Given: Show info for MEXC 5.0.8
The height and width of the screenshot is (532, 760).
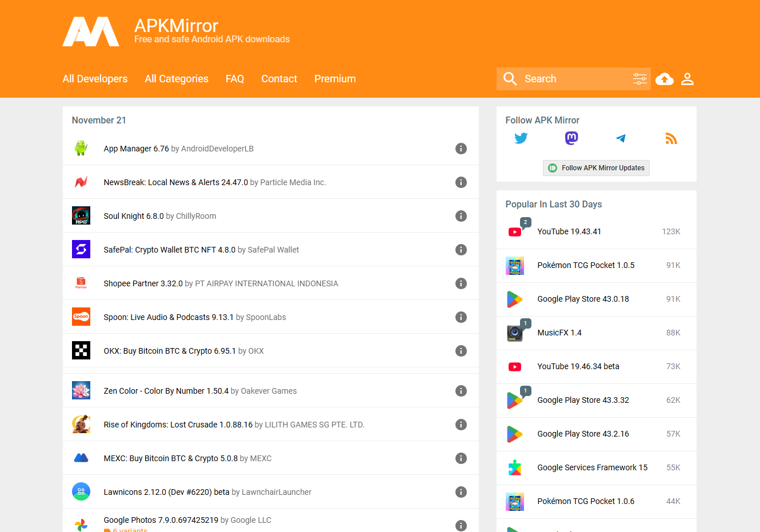Looking at the screenshot, I should click(461, 458).
